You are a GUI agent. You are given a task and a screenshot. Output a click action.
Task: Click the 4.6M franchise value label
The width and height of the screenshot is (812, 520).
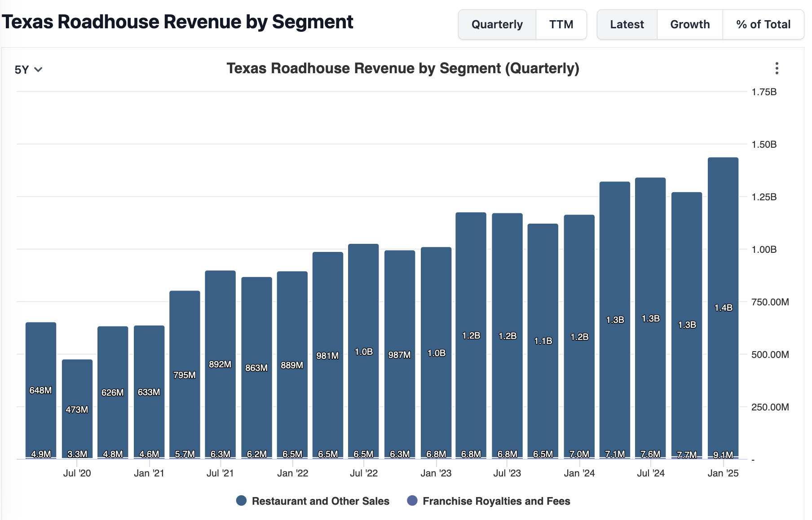(149, 454)
